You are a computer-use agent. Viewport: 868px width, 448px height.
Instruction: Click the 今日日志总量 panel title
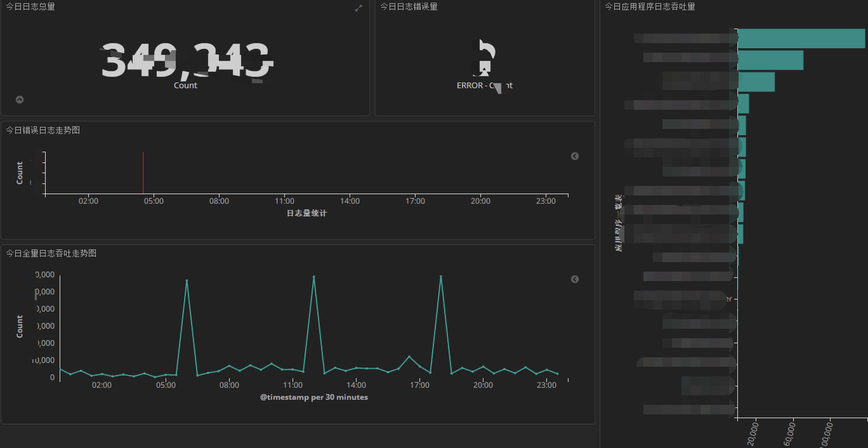(30, 7)
